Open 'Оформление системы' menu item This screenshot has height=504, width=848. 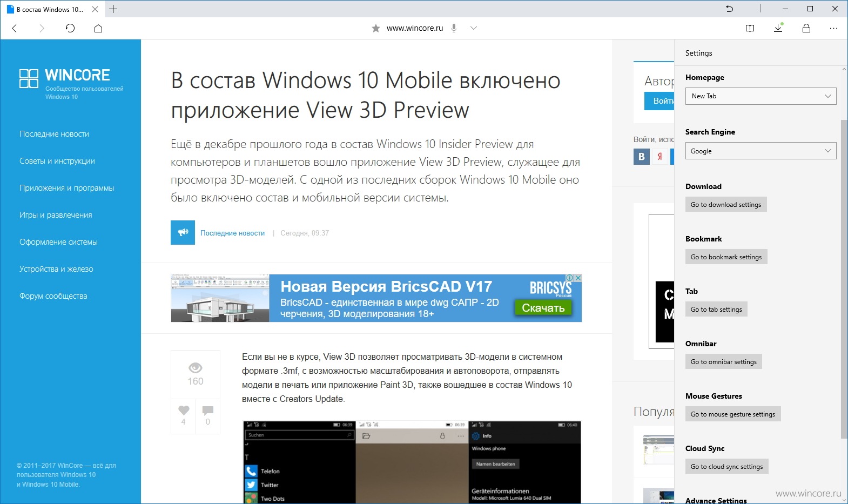click(58, 242)
